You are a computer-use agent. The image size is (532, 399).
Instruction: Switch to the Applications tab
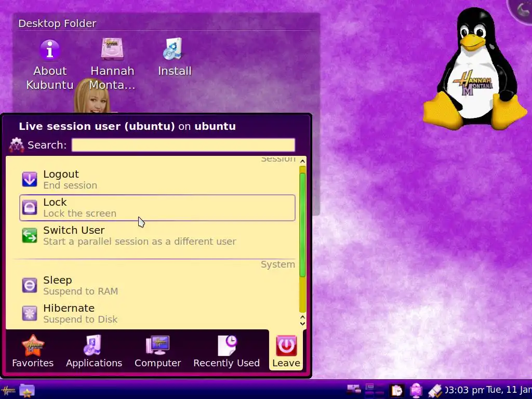pos(94,351)
